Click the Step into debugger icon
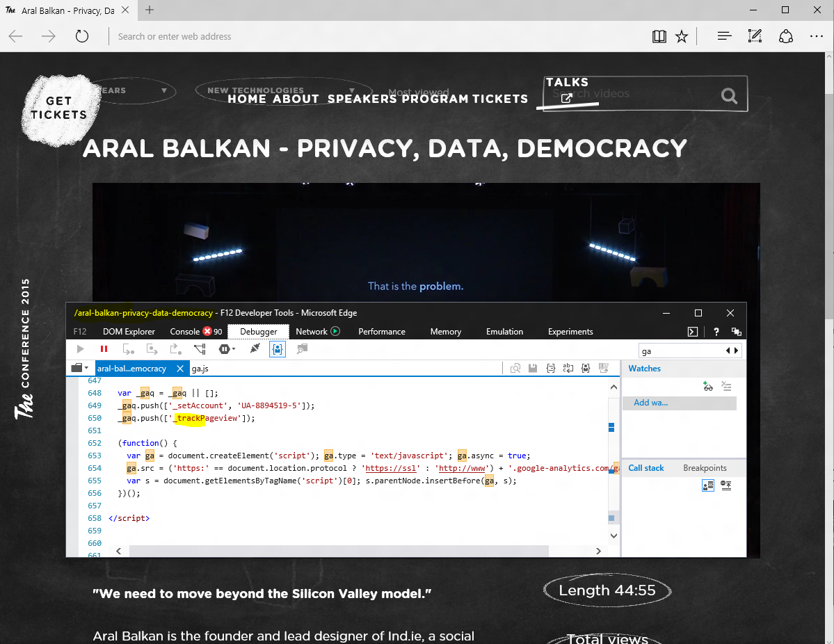The width and height of the screenshot is (834, 644). point(128,349)
